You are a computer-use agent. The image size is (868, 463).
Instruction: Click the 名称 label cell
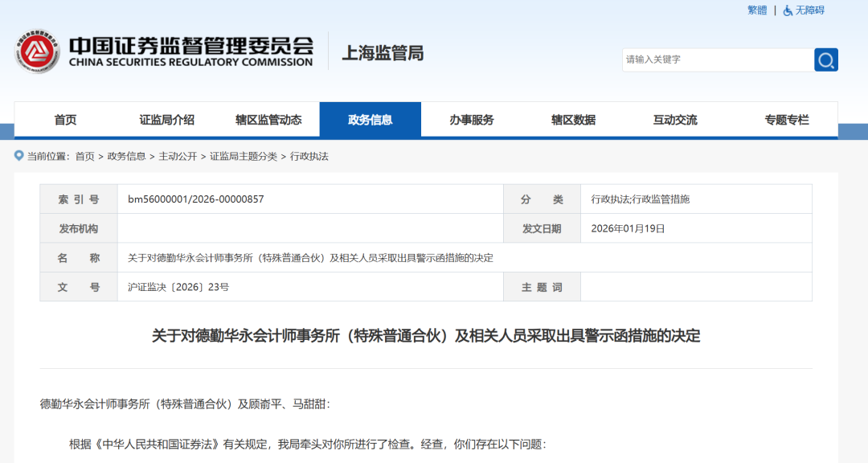[x=79, y=257]
